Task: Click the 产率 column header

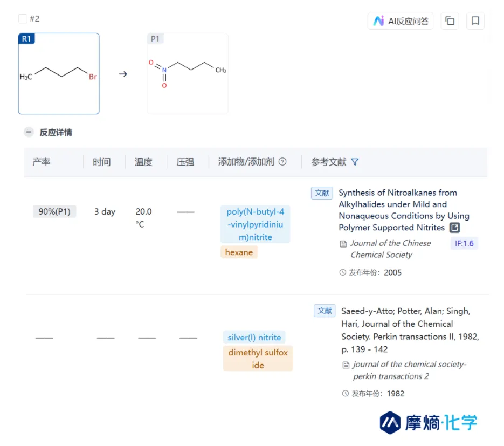Action: pyautogui.click(x=42, y=162)
